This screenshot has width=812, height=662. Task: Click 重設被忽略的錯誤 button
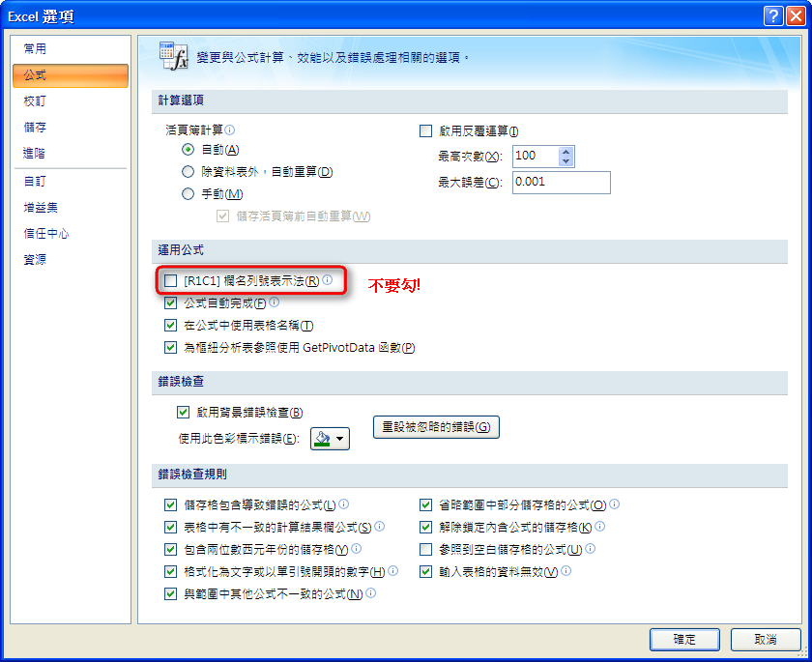tap(436, 427)
